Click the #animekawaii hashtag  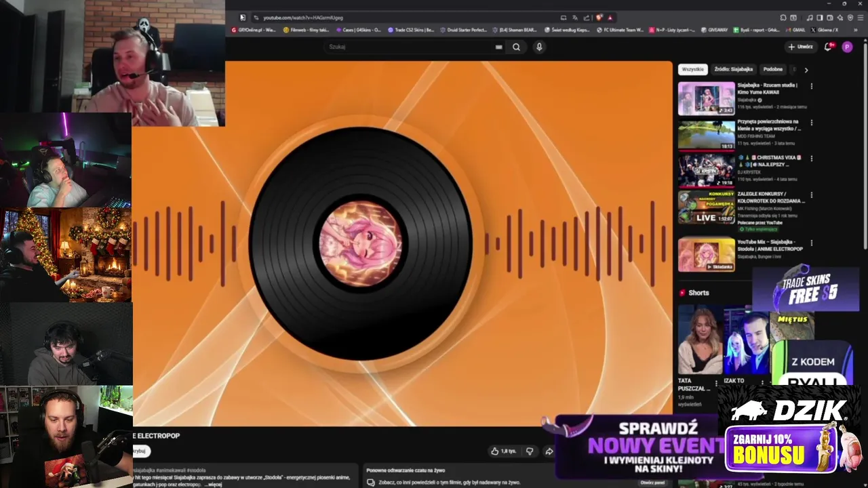(x=170, y=470)
